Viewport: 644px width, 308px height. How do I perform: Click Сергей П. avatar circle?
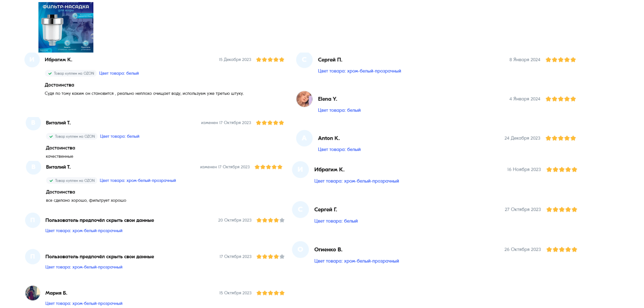click(304, 59)
